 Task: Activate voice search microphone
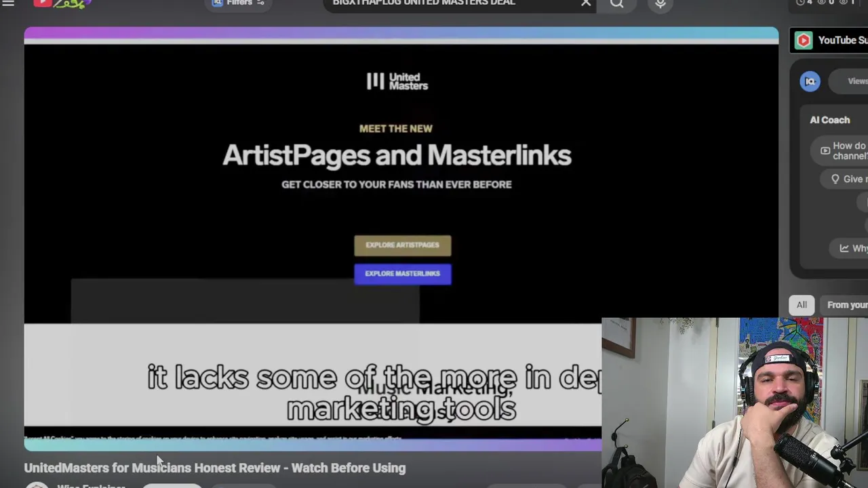[660, 4]
